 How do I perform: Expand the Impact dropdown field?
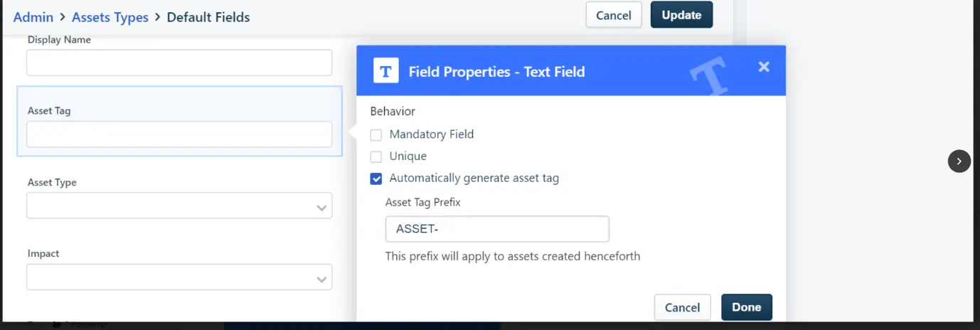(179, 277)
